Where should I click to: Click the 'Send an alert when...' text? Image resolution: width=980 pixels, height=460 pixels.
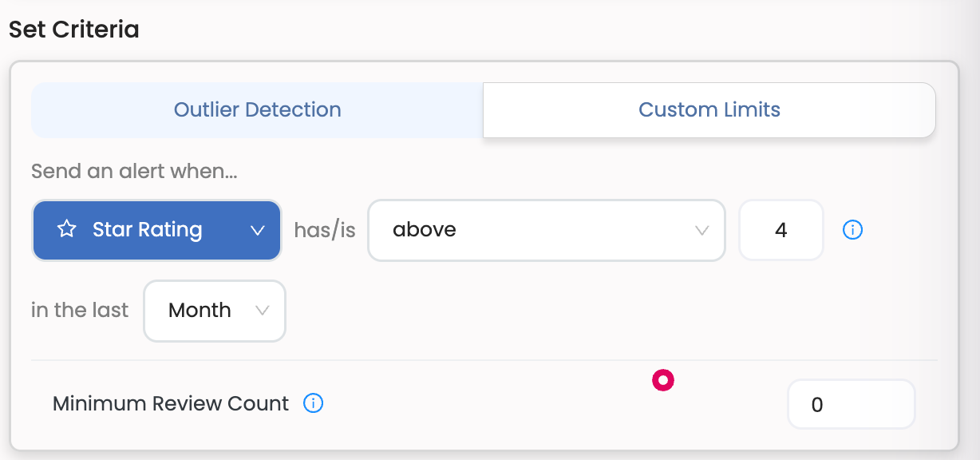pos(134,171)
